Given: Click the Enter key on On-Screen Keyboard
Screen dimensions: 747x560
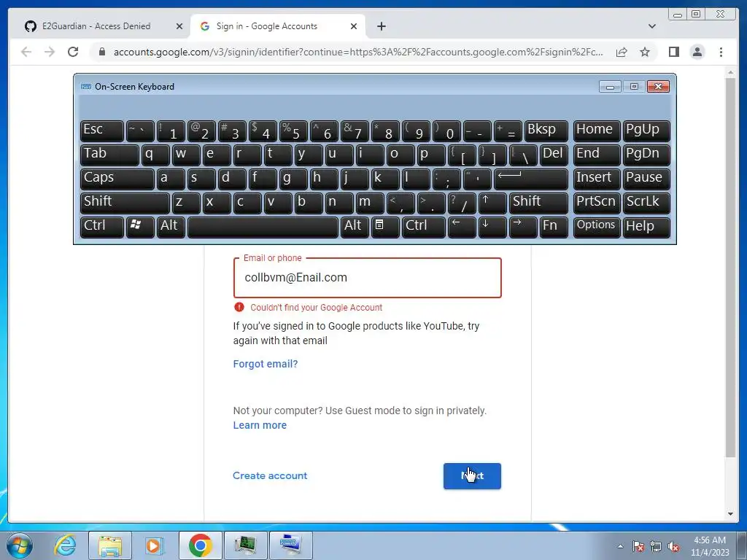Looking at the screenshot, I should click(531, 179).
